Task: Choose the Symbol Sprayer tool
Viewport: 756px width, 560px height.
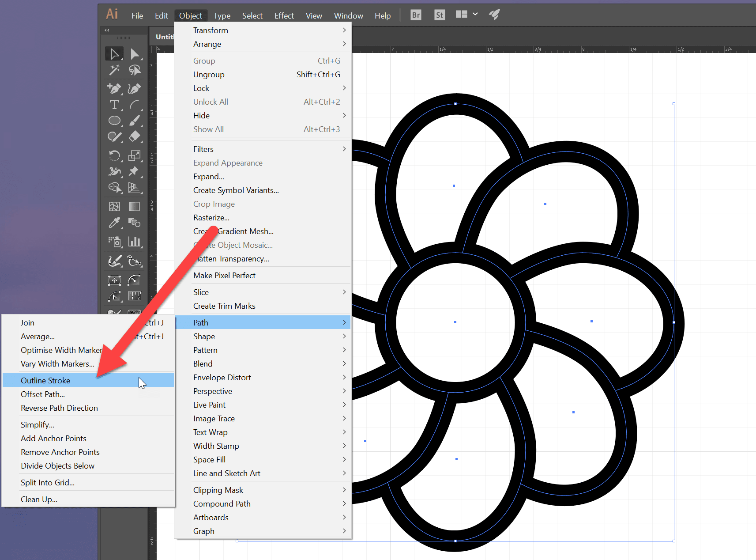Action: point(114,242)
